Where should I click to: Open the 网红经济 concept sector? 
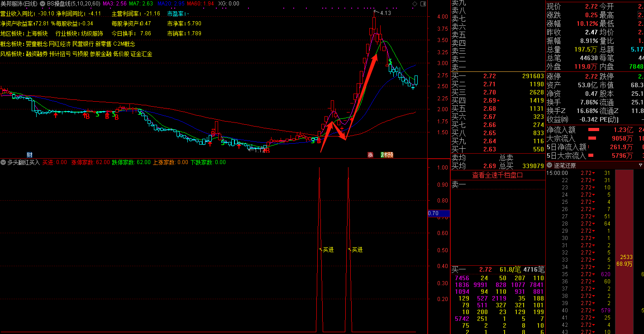(x=60, y=44)
